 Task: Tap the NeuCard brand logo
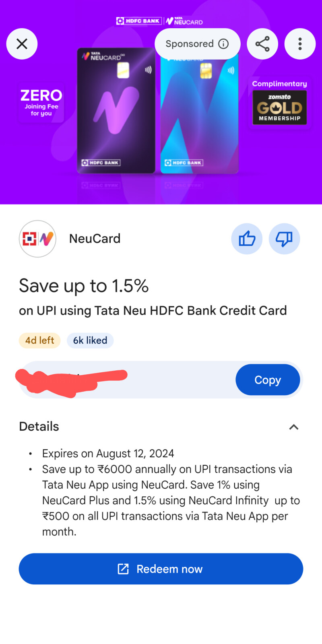point(37,239)
